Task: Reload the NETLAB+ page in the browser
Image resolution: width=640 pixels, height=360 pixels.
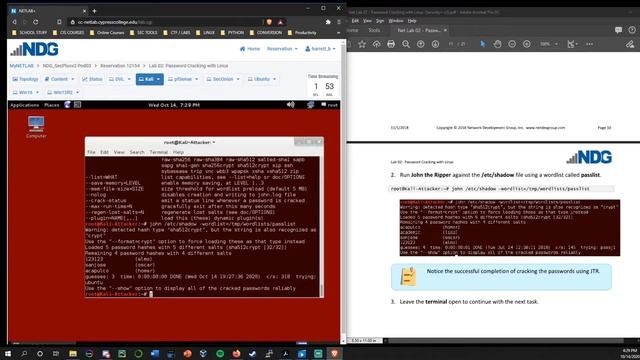Action: click(36, 22)
